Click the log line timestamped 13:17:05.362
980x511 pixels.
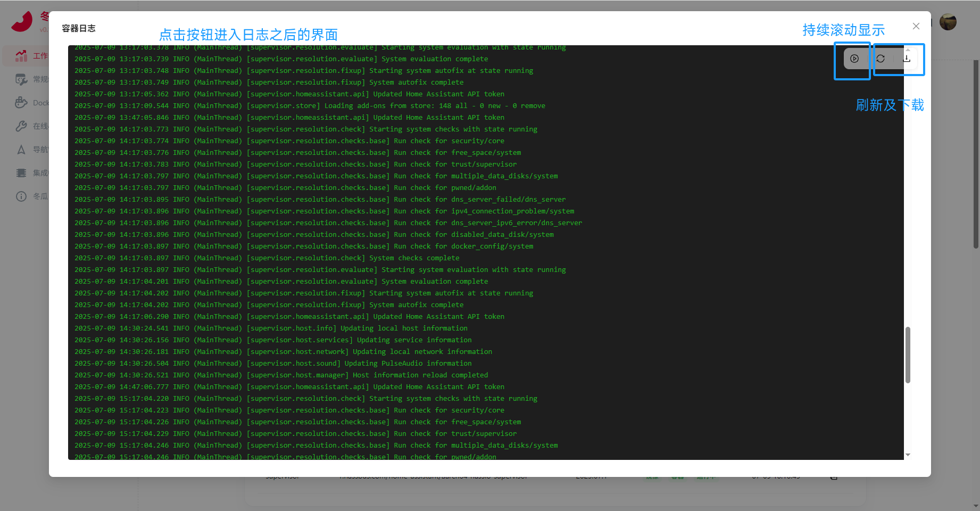[289, 94]
